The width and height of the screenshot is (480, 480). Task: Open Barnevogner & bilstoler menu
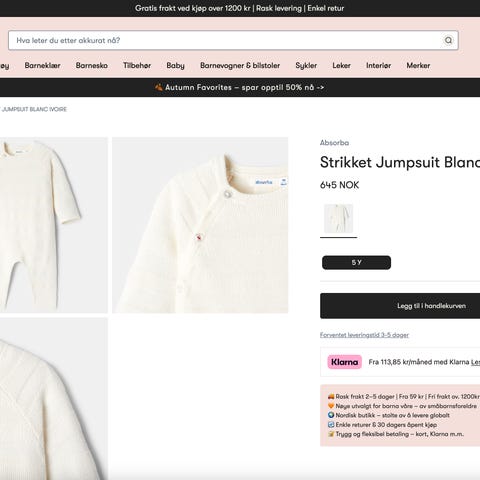click(x=240, y=65)
